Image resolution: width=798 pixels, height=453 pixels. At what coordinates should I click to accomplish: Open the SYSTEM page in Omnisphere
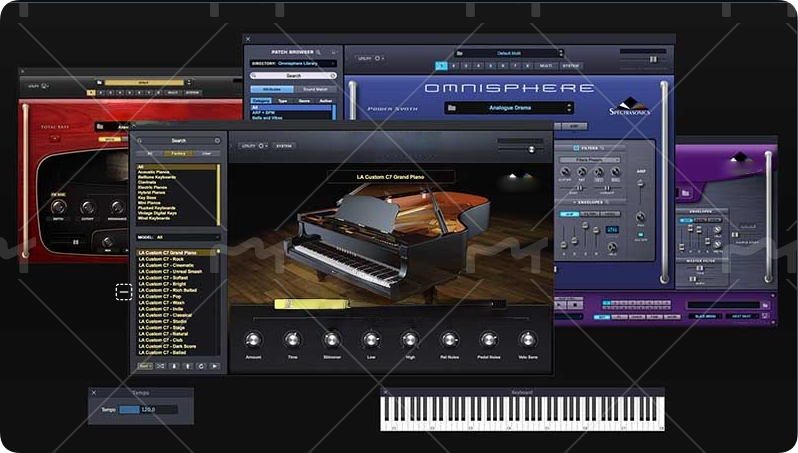[x=570, y=66]
